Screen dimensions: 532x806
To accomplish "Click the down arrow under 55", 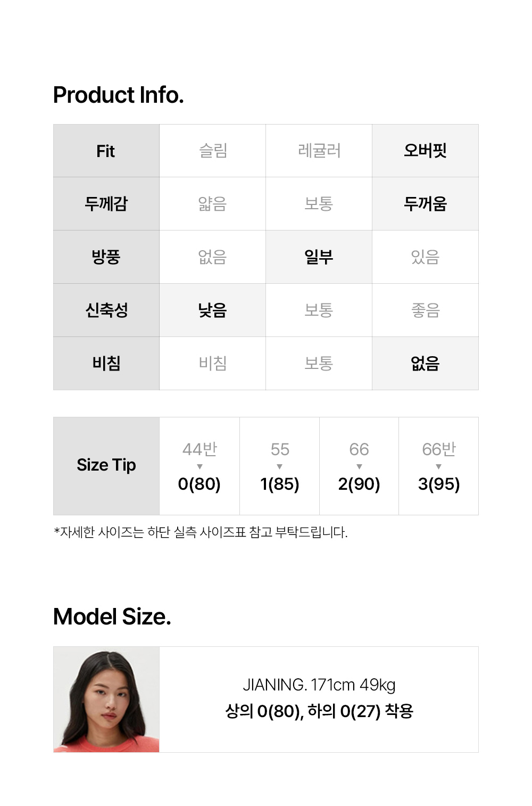I will coord(280,467).
